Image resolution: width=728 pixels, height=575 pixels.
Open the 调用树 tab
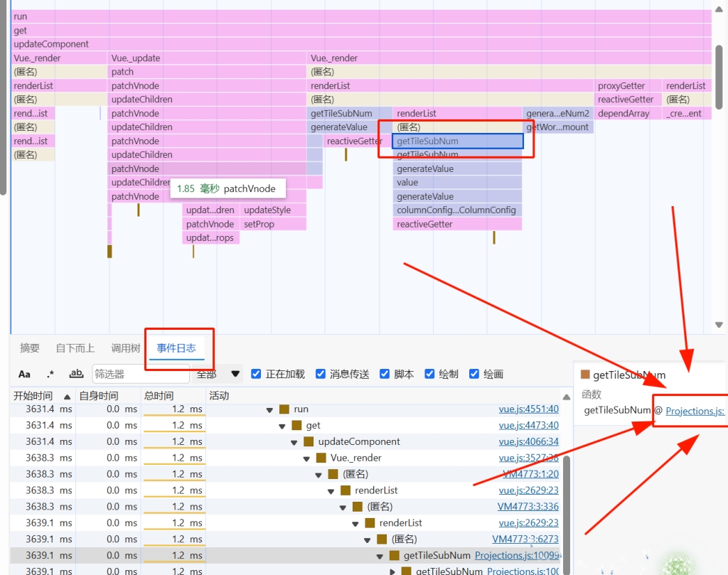[x=126, y=348]
